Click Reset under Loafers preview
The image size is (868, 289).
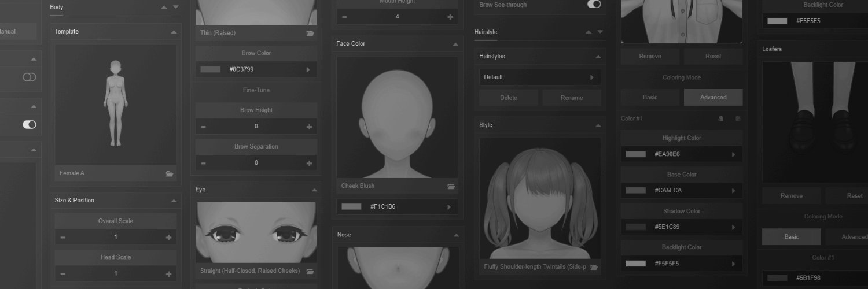tap(847, 195)
